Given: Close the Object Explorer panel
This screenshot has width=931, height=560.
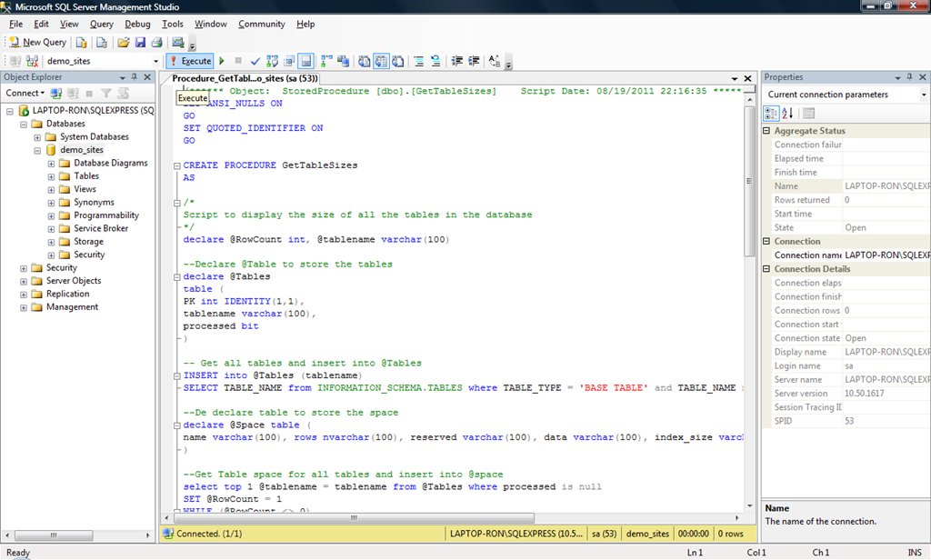Looking at the screenshot, I should [147, 77].
